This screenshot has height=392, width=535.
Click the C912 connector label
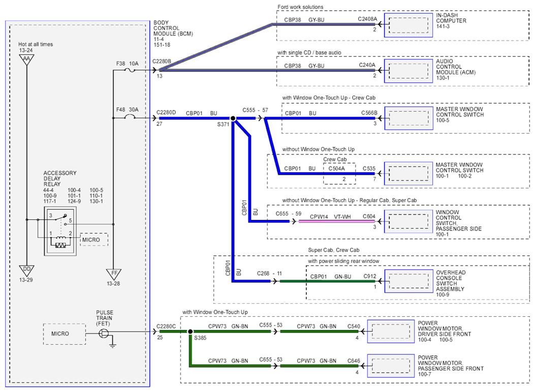370,276
